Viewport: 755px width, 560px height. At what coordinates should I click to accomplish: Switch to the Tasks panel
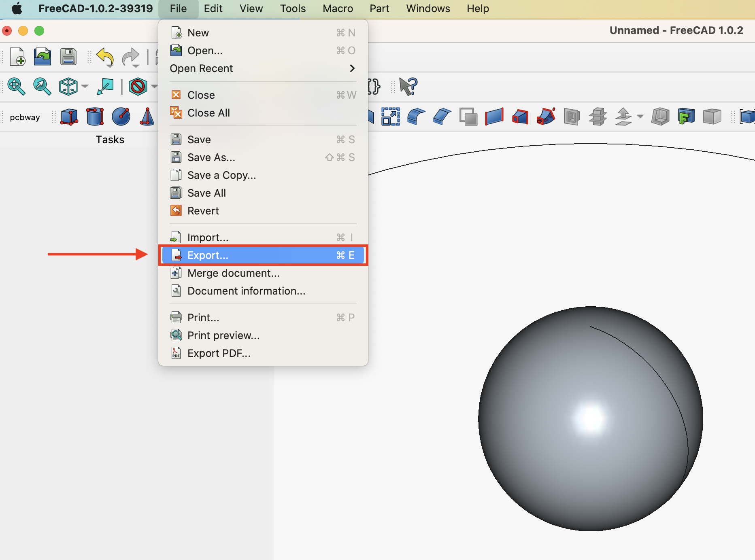point(110,140)
